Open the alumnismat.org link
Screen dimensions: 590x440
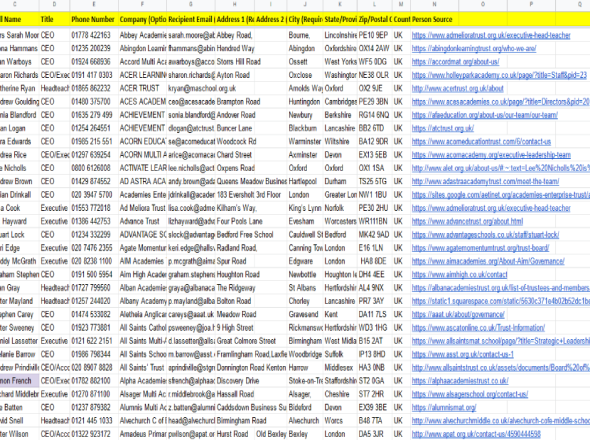point(444,408)
